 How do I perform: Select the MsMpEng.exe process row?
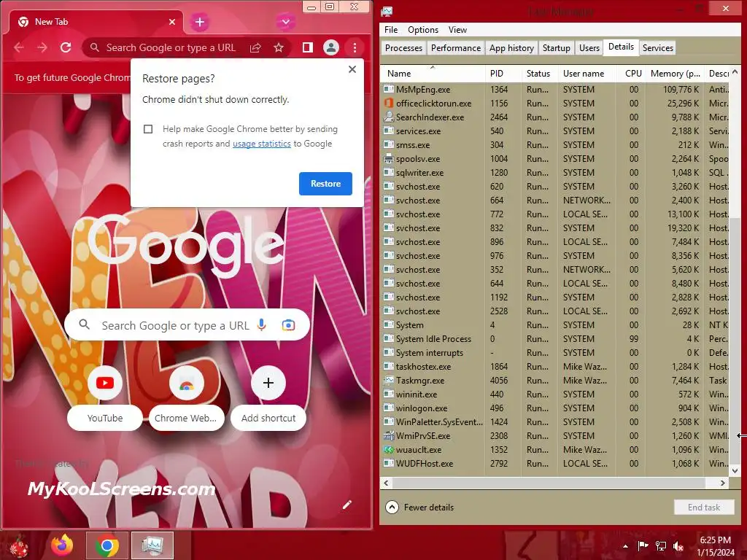555,90
